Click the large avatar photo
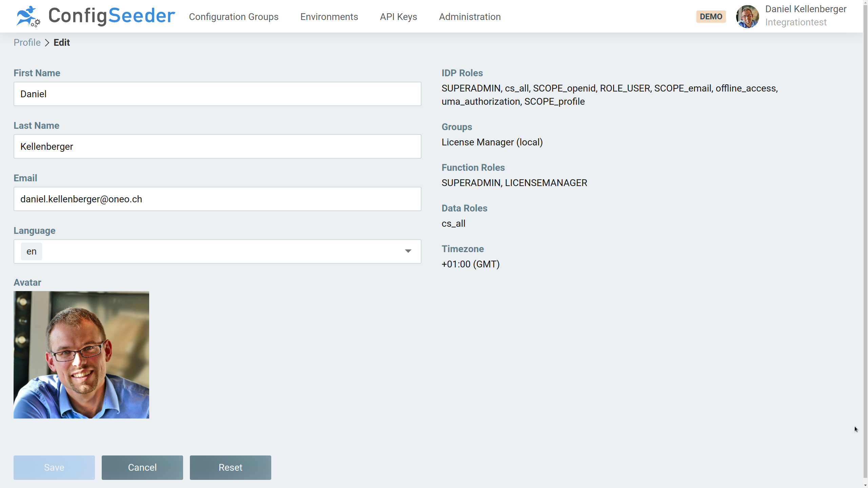The width and height of the screenshot is (868, 488). [81, 354]
